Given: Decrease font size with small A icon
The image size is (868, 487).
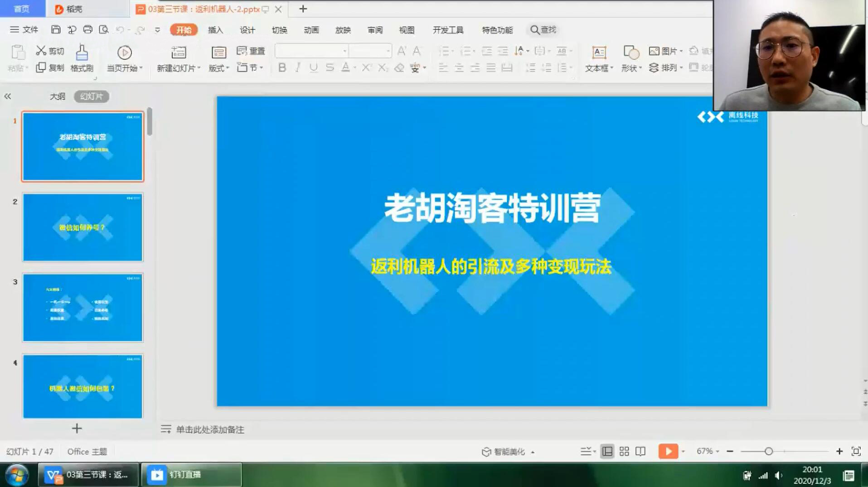Looking at the screenshot, I should [x=417, y=51].
